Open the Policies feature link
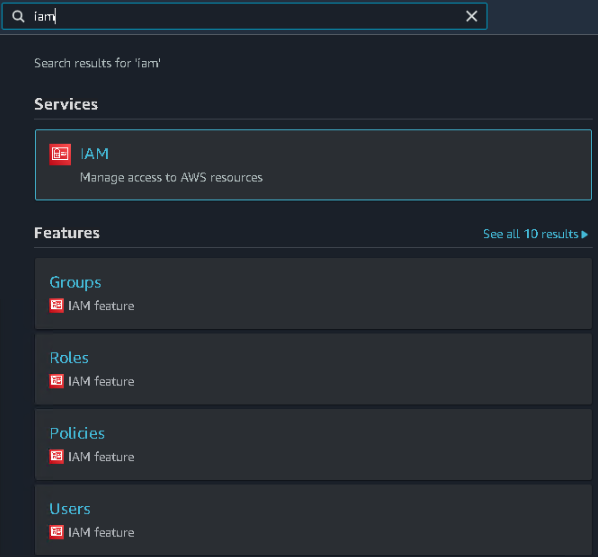This screenshot has height=557, width=598. coord(77,433)
